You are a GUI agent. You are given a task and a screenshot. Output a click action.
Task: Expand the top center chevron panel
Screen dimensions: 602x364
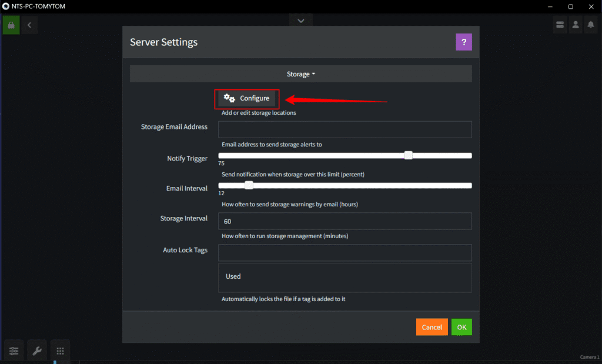pyautogui.click(x=300, y=19)
